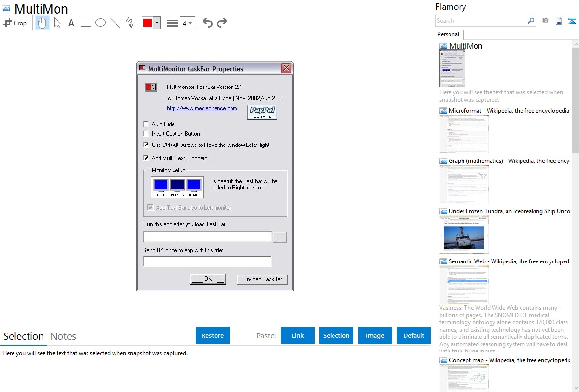579x392 pixels.
Task: Open the Personal tab
Action: [448, 34]
